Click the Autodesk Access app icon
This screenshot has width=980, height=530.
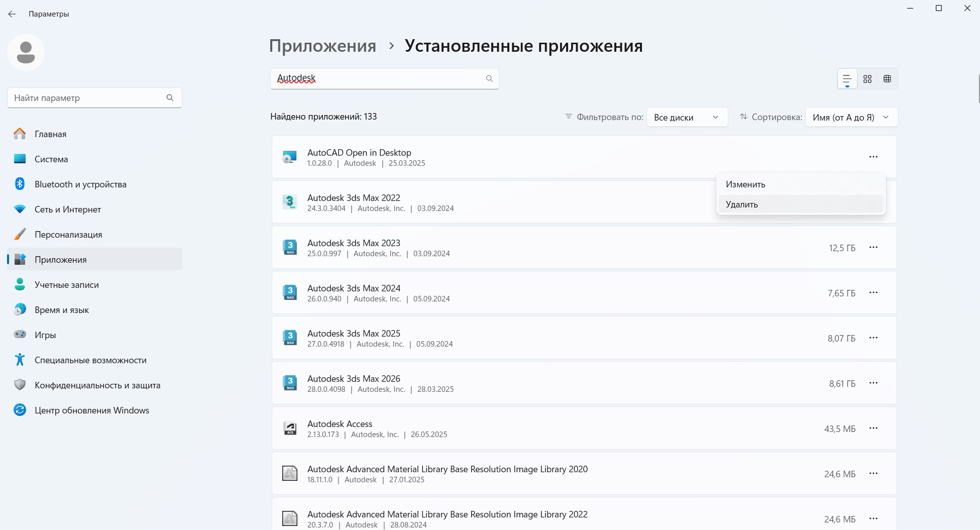point(290,428)
